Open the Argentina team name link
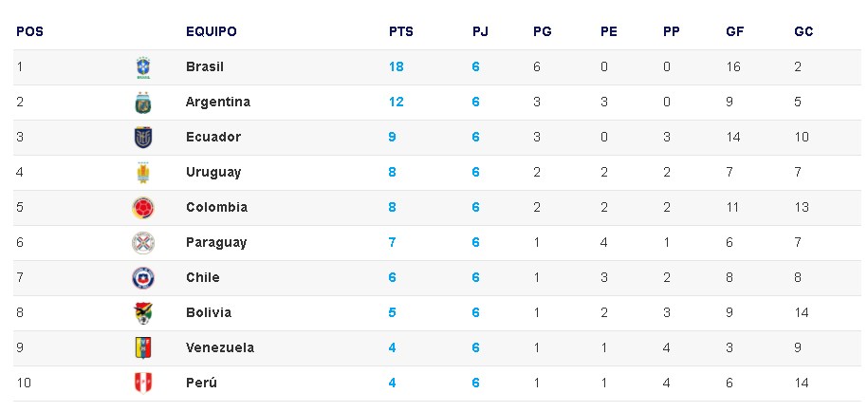Viewport: 868px width, 412px height. coord(218,103)
